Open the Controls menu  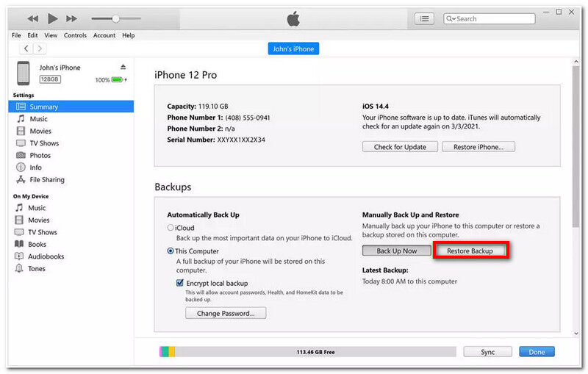click(x=75, y=35)
